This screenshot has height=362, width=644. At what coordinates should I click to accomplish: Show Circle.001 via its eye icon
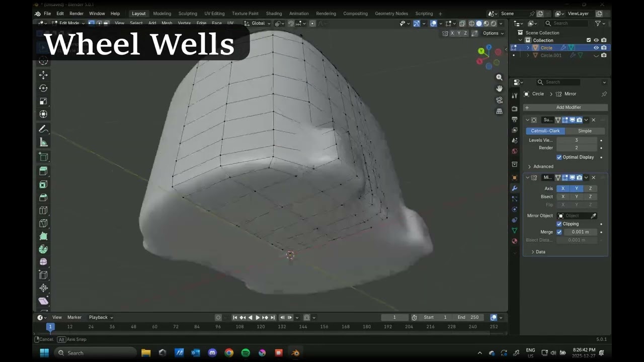point(596,55)
